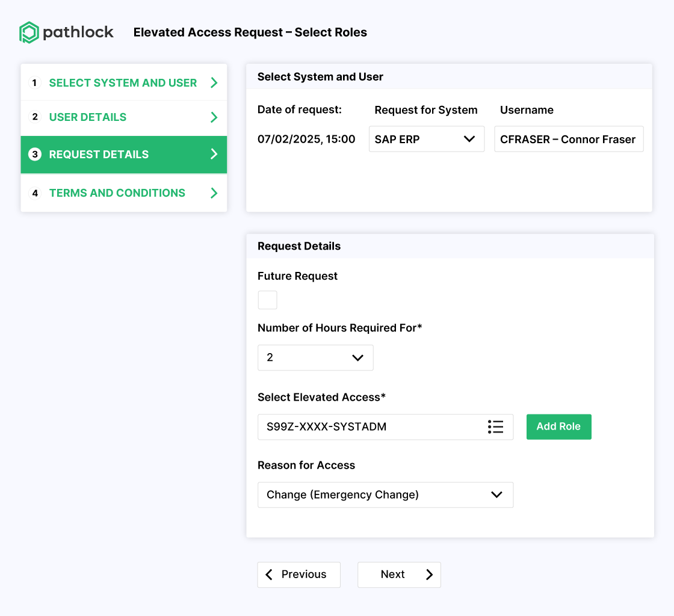Image resolution: width=674 pixels, height=616 pixels.
Task: Click the arrow next to User Details step
Action: tap(214, 117)
